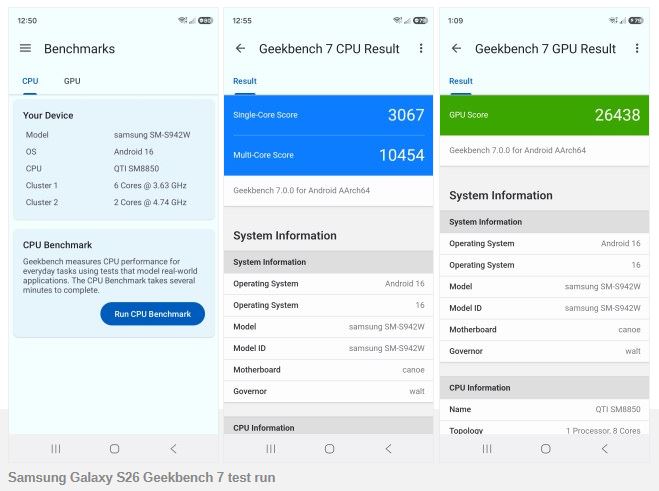Select the CPU QTI SM8850 row in Your Device
The width and height of the screenshot is (659, 491).
[114, 169]
